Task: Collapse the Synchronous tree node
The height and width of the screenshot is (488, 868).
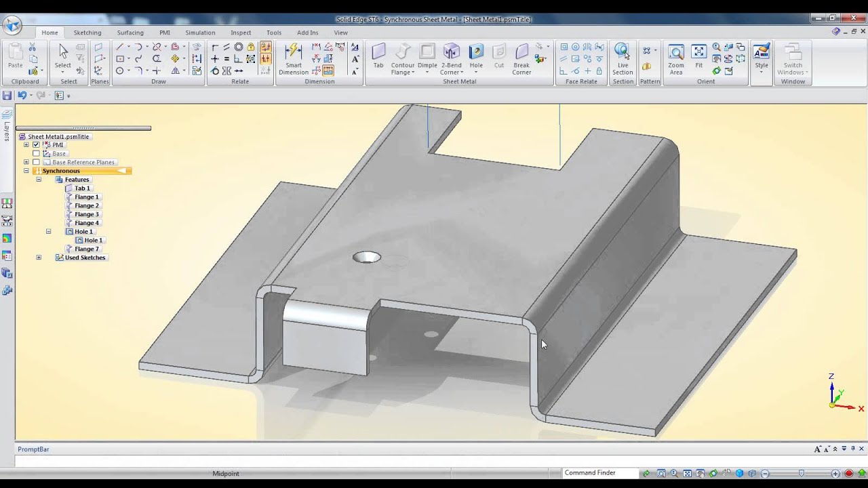Action: 26,171
